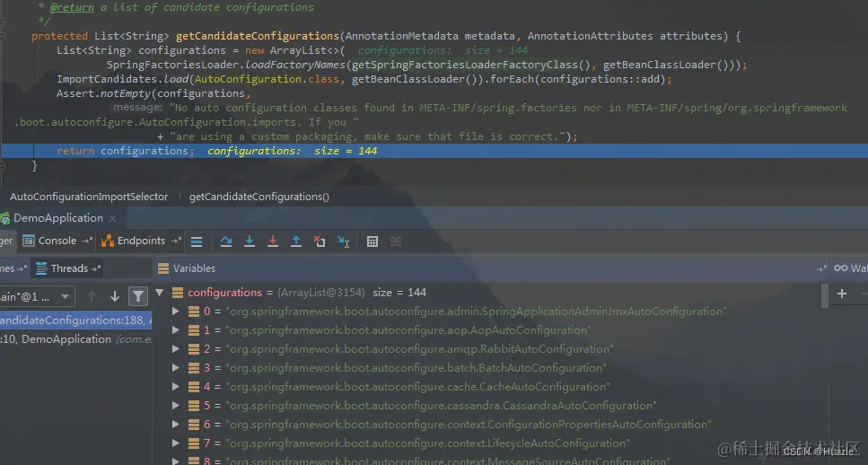The height and width of the screenshot is (465, 868).
Task: Select the DemoApplication debug session tab
Action: 58,218
